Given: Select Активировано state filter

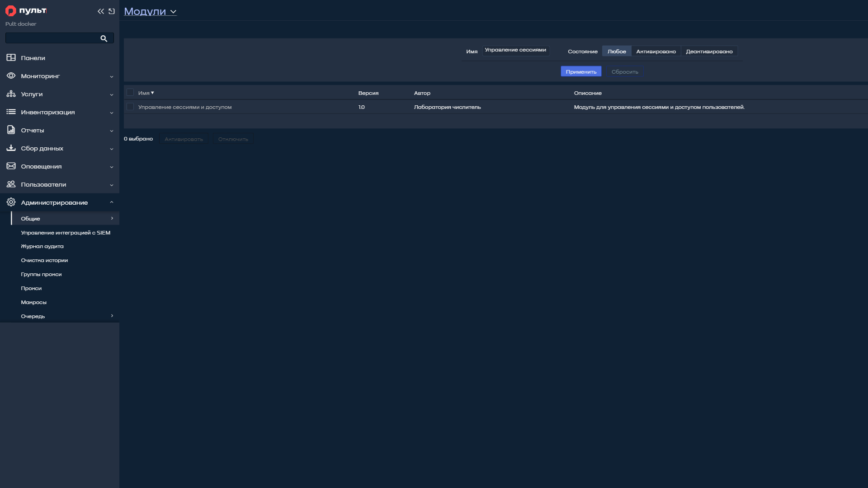Looking at the screenshot, I should pyautogui.click(x=656, y=52).
